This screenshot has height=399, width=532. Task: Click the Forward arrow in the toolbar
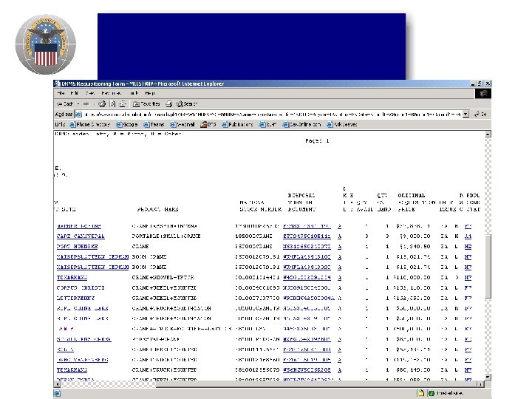(x=86, y=104)
